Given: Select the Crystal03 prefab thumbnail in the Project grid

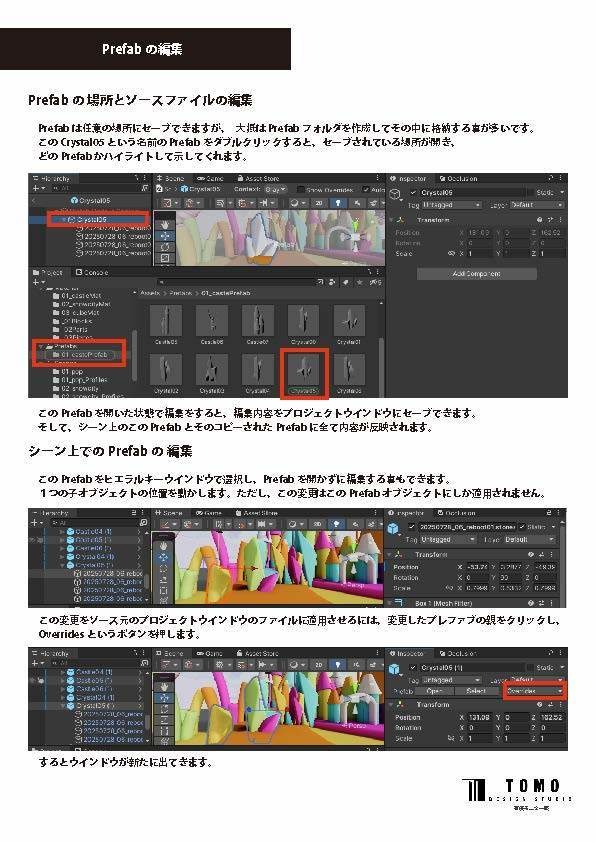Looking at the screenshot, I should tap(212, 373).
